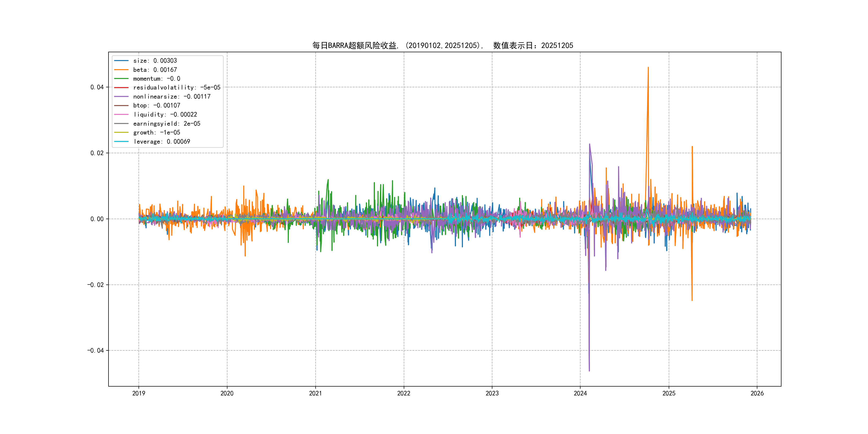Click the brown btop legend line

121,106
